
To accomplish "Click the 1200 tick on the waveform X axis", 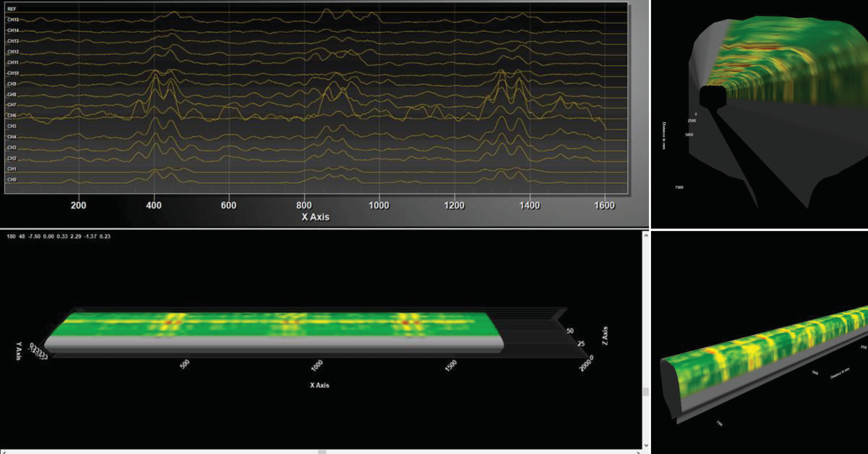I will click(x=454, y=205).
